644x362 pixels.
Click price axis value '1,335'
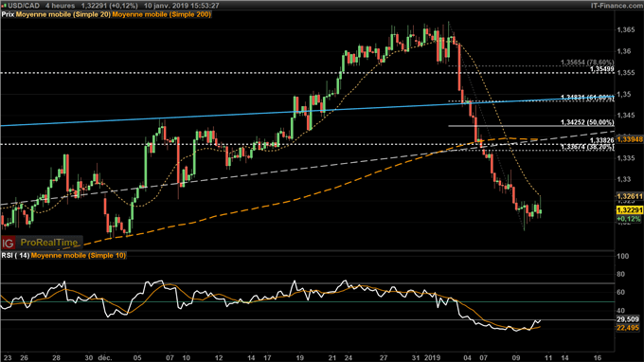pos(625,158)
